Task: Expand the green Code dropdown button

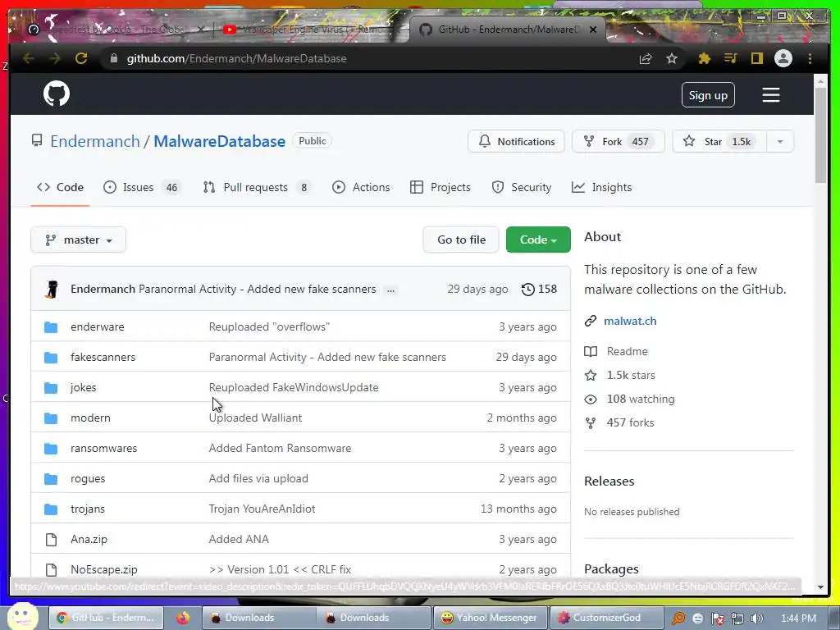Action: [538, 240]
